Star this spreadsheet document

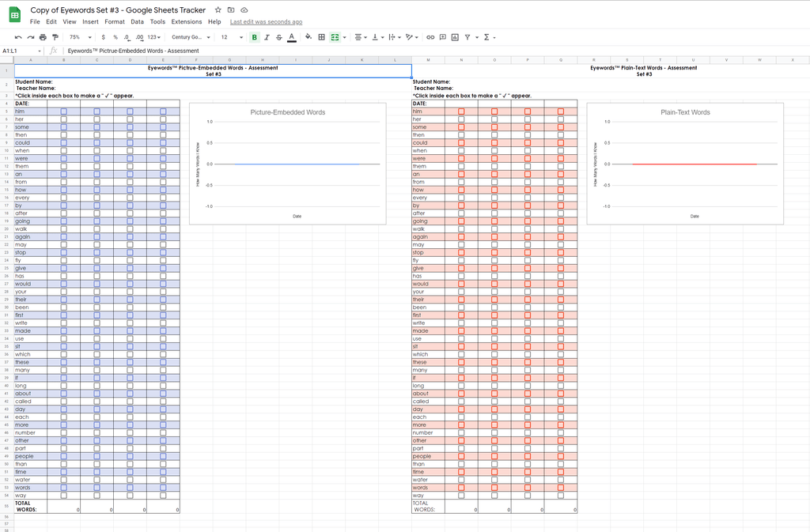click(218, 9)
